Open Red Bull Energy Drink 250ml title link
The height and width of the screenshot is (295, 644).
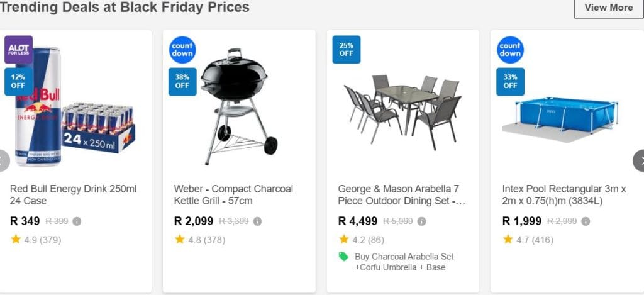[73, 194]
